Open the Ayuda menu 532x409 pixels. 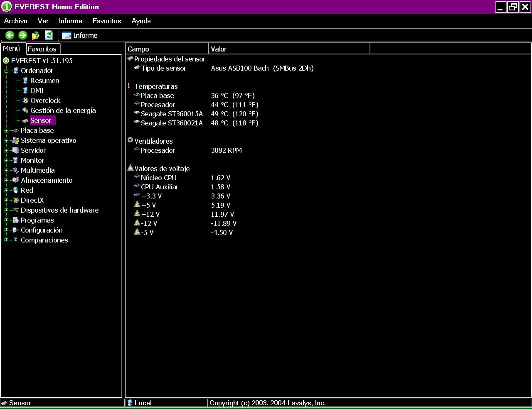tap(141, 21)
